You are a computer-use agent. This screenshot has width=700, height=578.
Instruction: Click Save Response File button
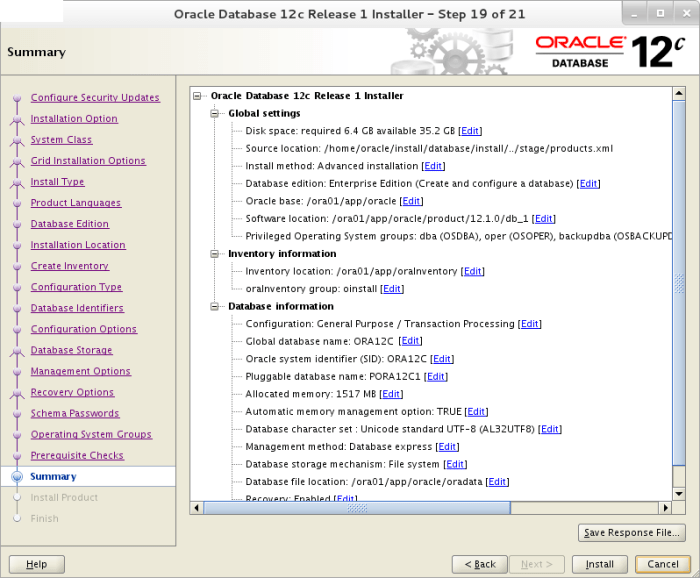pos(632,533)
